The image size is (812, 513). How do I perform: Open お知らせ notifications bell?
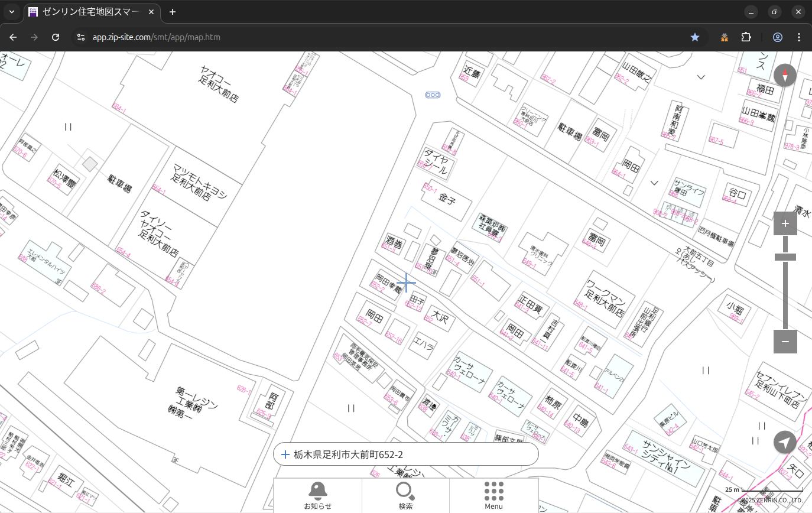point(317,495)
